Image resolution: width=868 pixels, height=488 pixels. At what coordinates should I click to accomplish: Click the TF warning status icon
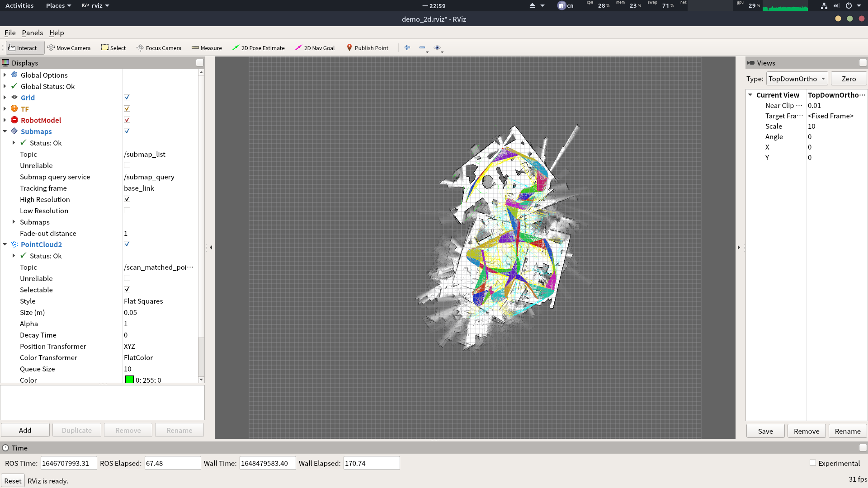14,108
